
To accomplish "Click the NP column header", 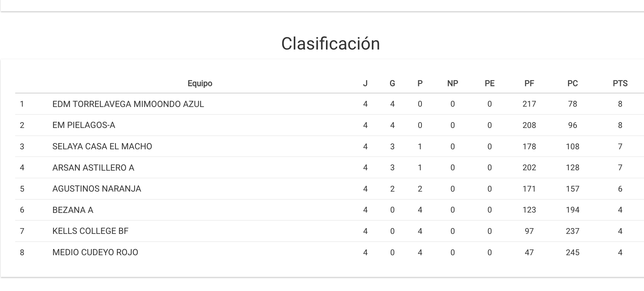I will (452, 84).
